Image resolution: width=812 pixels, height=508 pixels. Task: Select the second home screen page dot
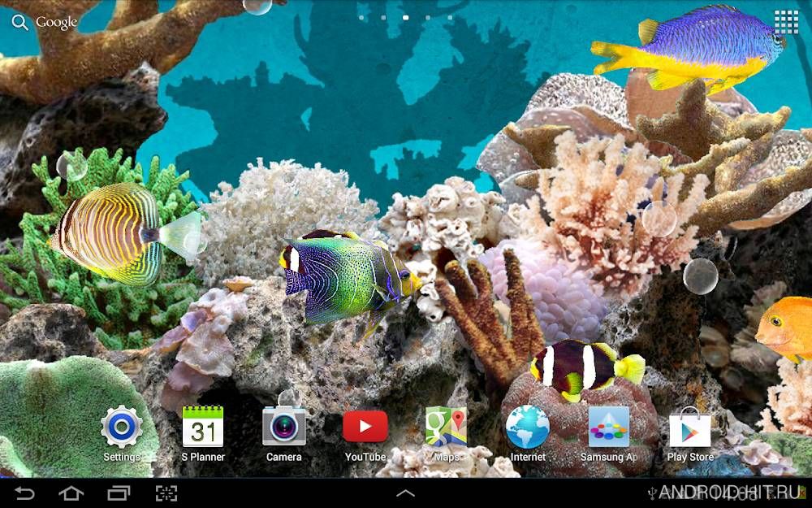point(383,18)
